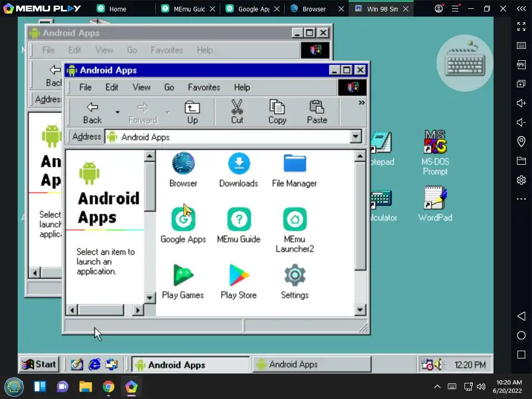Open MS-DOS Prompt desktop shortcut

tap(435, 153)
